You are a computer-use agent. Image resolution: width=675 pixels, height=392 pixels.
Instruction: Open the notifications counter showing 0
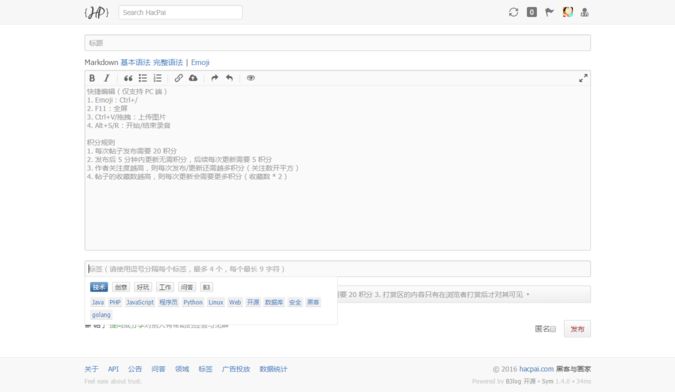[532, 12]
